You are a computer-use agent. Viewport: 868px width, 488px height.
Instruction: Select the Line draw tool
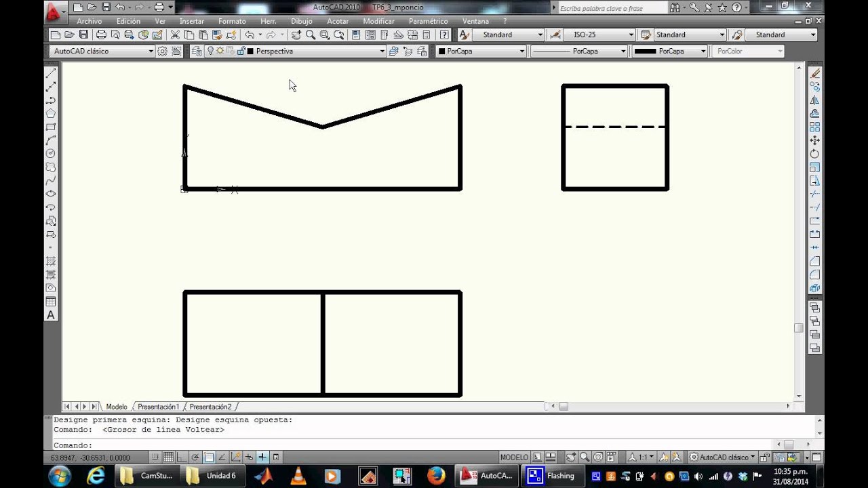tap(51, 73)
